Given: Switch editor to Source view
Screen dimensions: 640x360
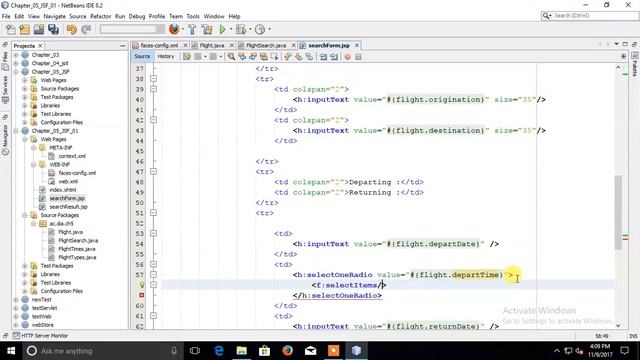Looking at the screenshot, I should [142, 56].
